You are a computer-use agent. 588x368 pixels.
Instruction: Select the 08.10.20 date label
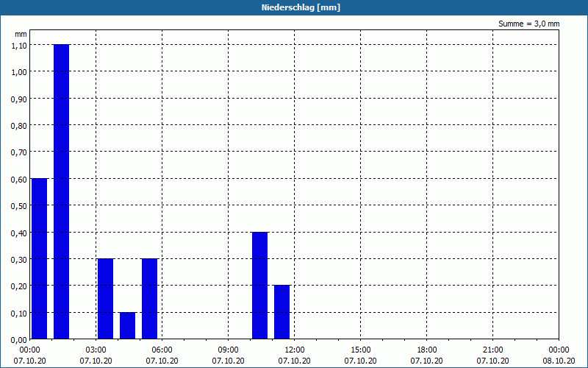point(559,361)
